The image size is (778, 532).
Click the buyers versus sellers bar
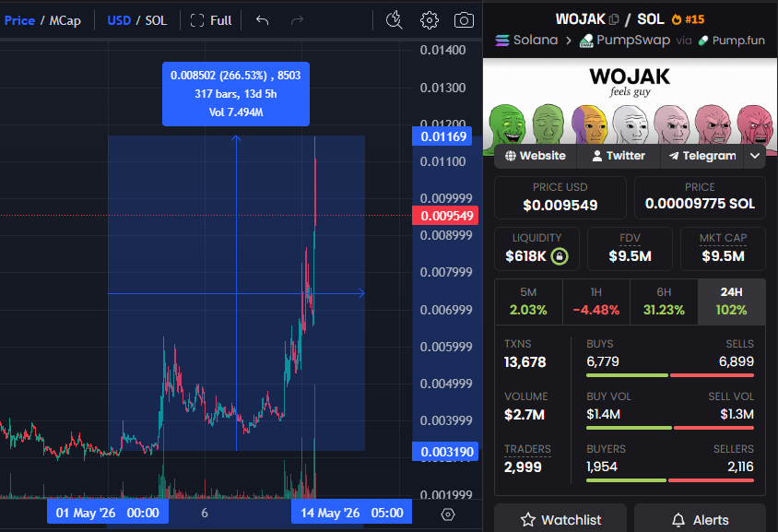[x=670, y=480]
